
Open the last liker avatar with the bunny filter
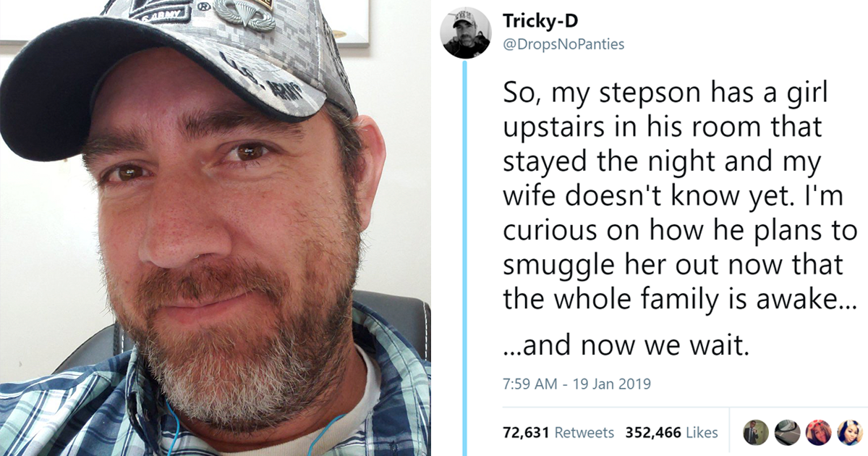[848, 432]
